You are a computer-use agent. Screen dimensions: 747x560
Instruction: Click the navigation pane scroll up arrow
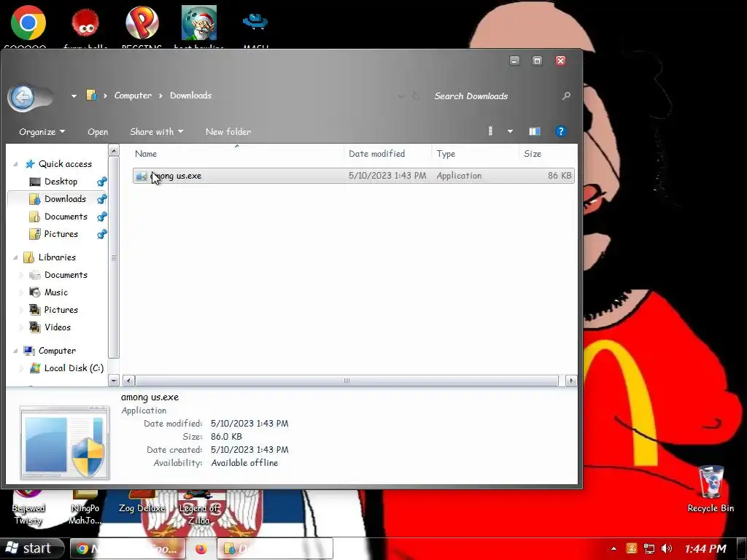pos(113,150)
